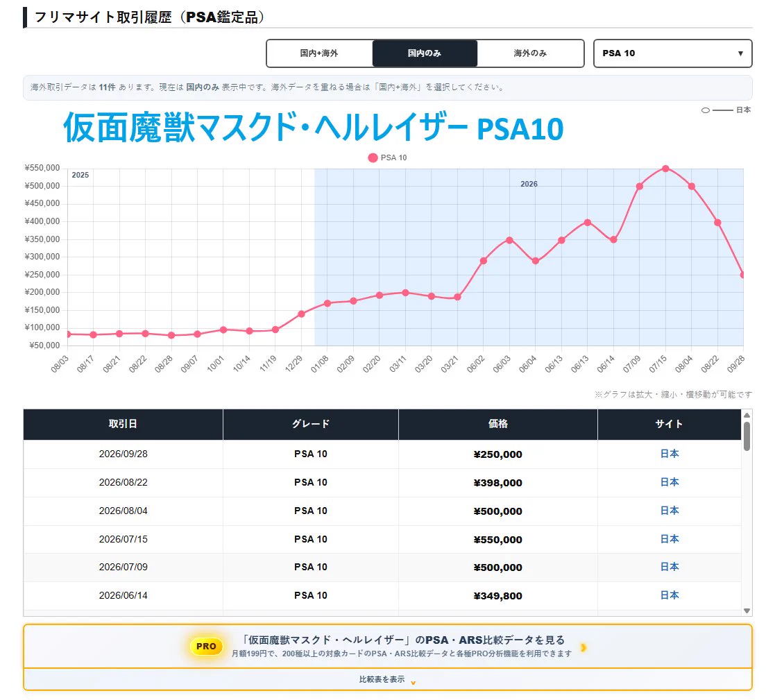
Task: Click the 07/15 peak data point
Action: click(x=666, y=169)
